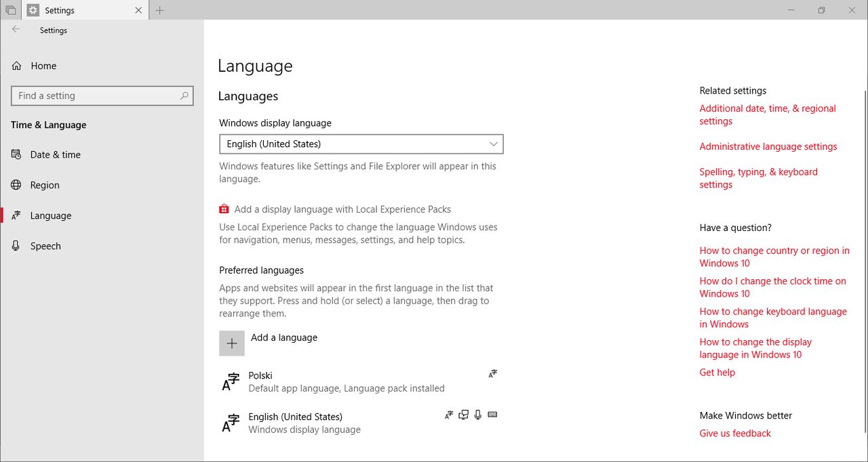Image resolution: width=868 pixels, height=462 pixels.
Task: Click the Time & Language heading
Action: click(x=49, y=125)
